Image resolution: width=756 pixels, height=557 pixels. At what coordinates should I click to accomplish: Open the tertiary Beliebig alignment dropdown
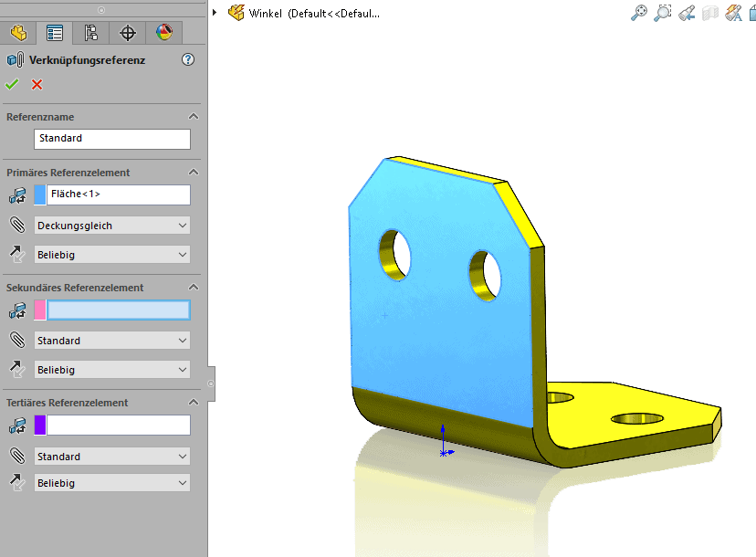pos(112,482)
